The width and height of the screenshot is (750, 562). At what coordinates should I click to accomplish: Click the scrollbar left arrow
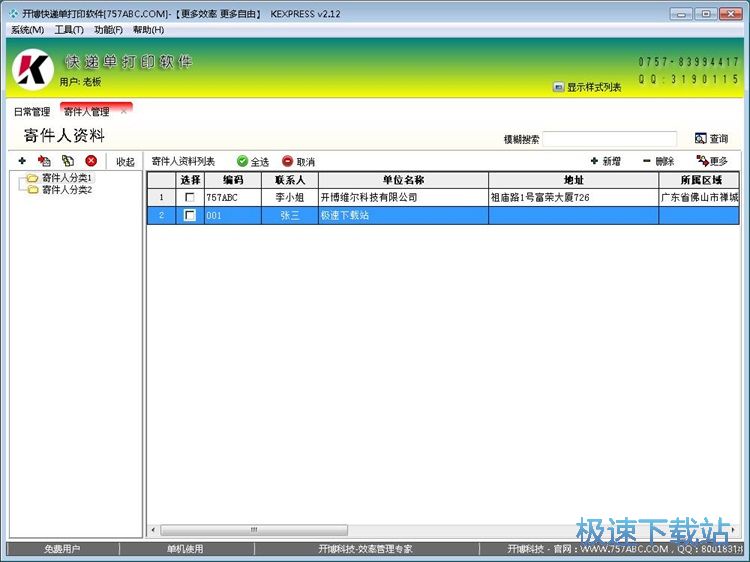(153, 530)
